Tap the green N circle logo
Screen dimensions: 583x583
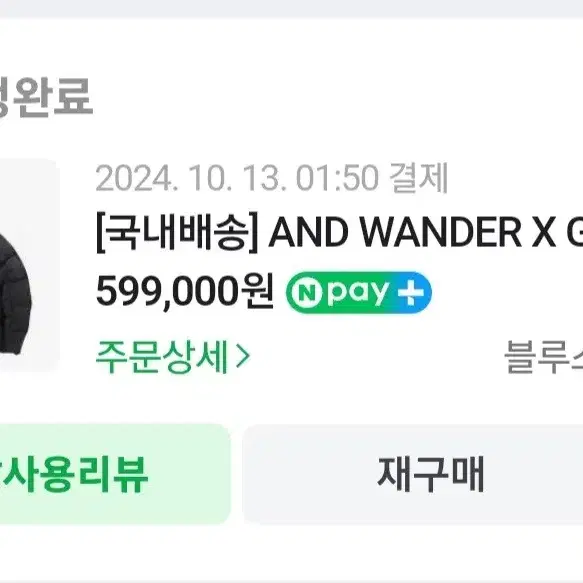(x=307, y=293)
